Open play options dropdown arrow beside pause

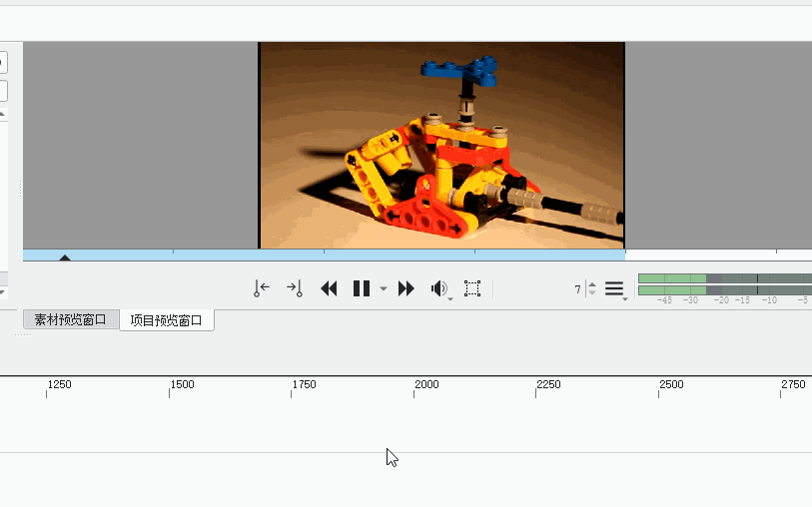coord(384,288)
